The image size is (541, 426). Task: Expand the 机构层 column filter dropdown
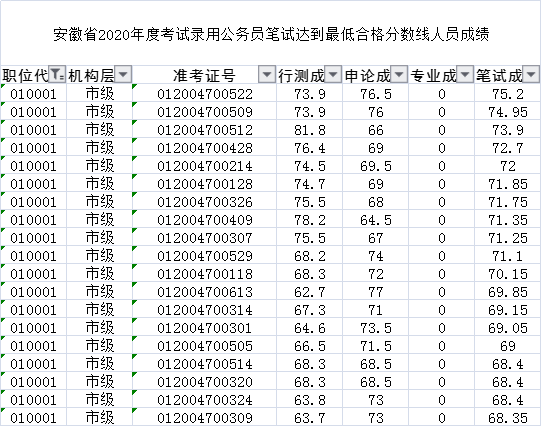click(123, 74)
